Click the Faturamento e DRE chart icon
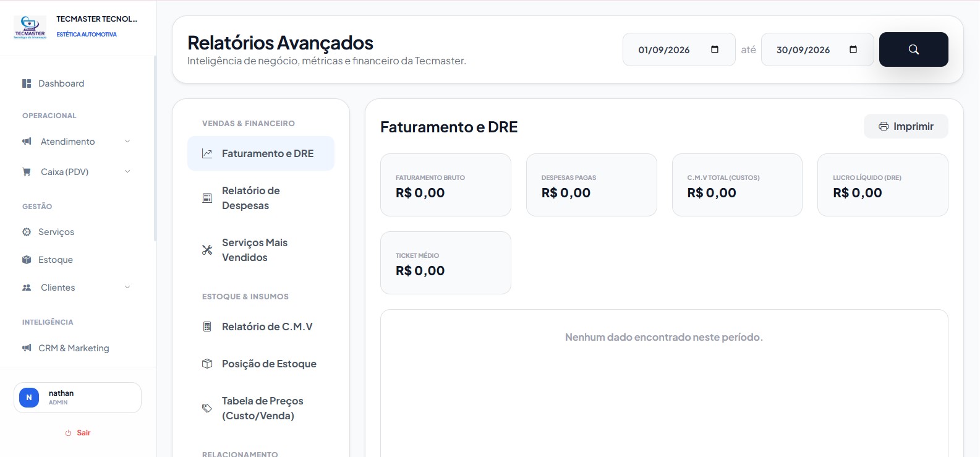Viewport: 980px width, 457px height. [x=207, y=153]
